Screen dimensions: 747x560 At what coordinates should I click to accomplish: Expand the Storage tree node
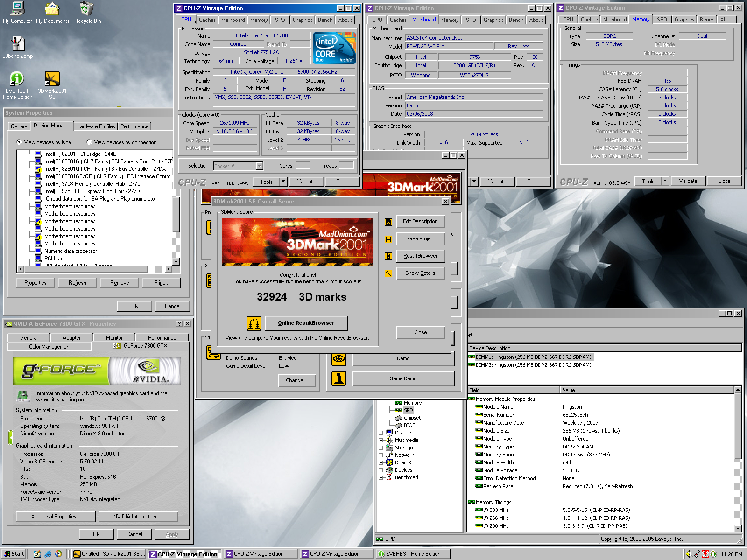pyautogui.click(x=381, y=448)
